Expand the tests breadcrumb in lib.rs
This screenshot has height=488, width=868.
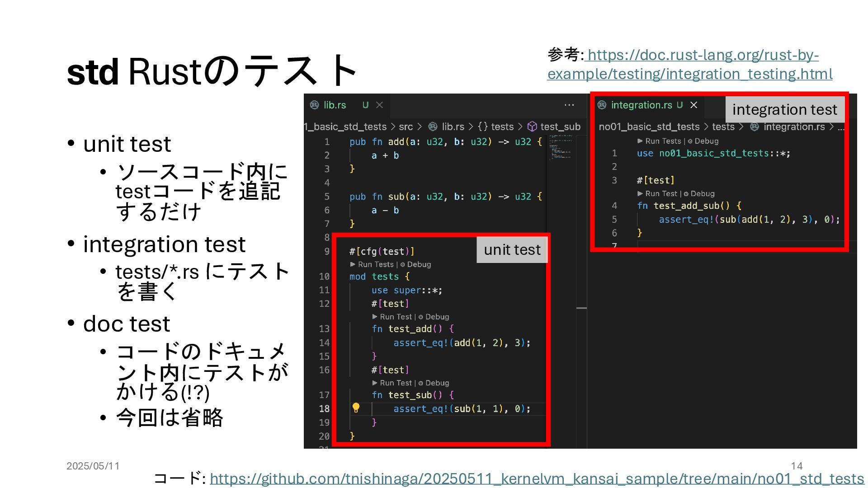coord(502,127)
